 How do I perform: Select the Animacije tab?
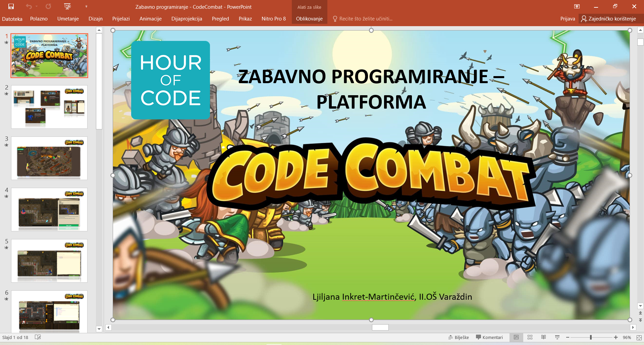pos(151,19)
